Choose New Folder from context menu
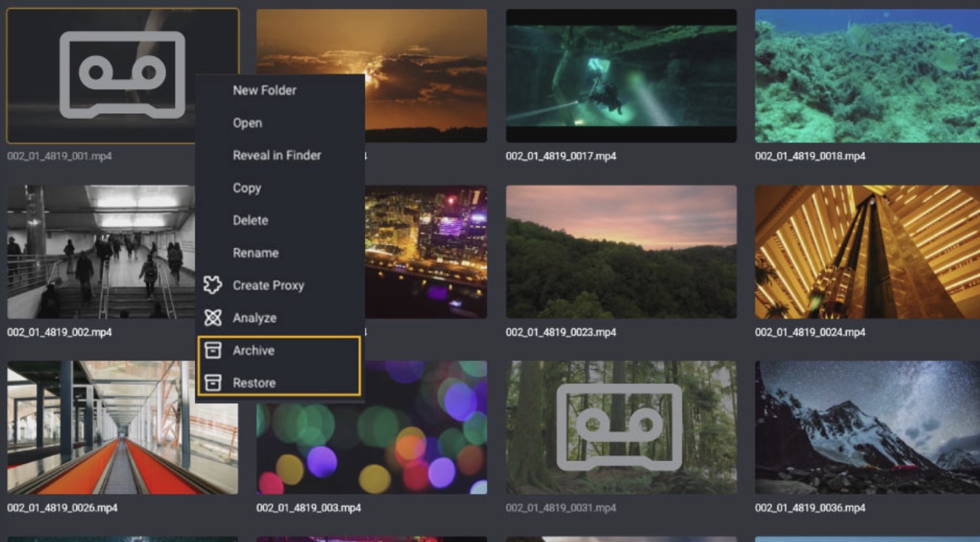 264,90
